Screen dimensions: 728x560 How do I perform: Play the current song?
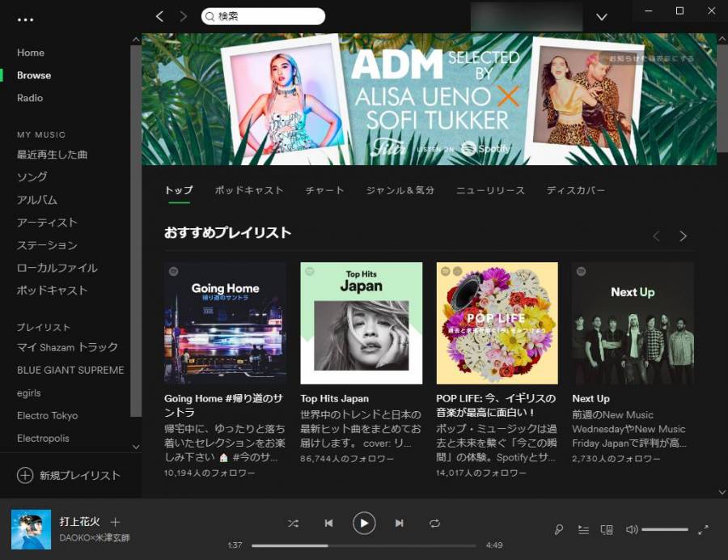point(364,524)
